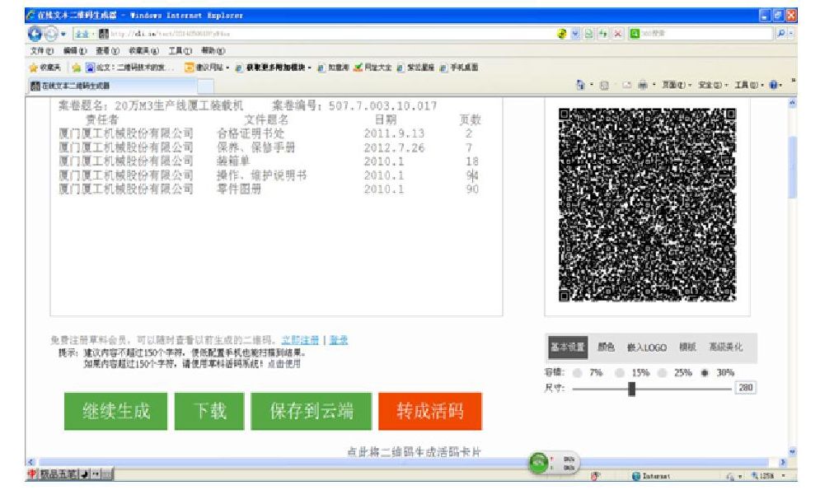Stop loading with the red X icon
This screenshot has height=504, width=820.
pyautogui.click(x=617, y=34)
